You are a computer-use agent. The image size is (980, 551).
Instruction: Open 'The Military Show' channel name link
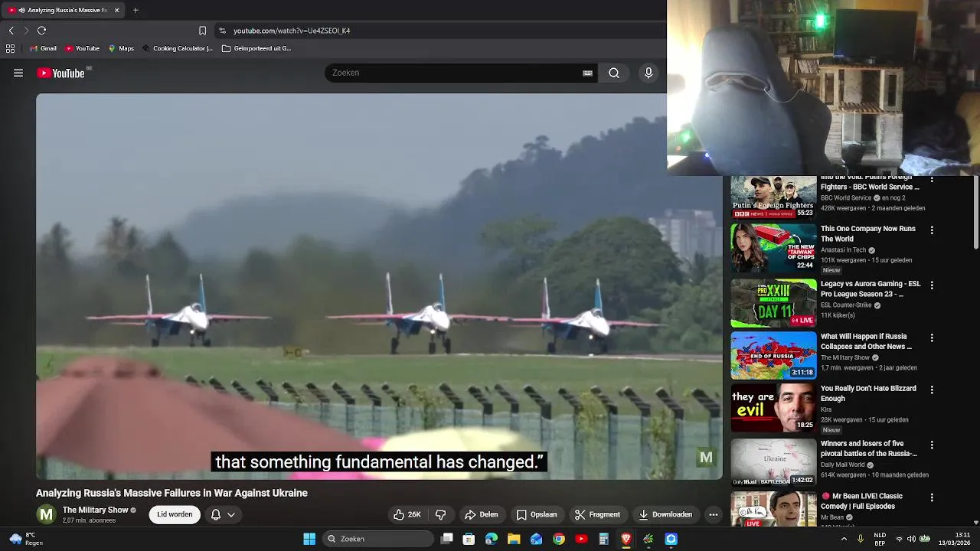point(96,510)
